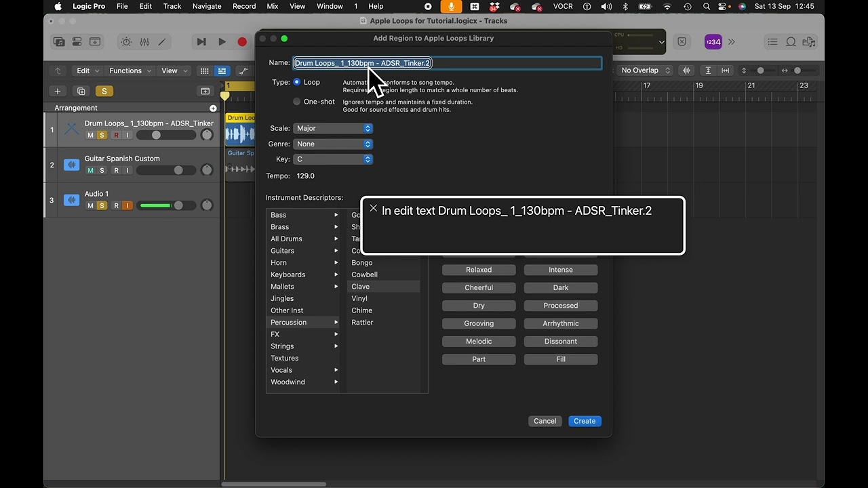Click the play-from-start transport icon
The image size is (868, 488).
(x=201, y=42)
